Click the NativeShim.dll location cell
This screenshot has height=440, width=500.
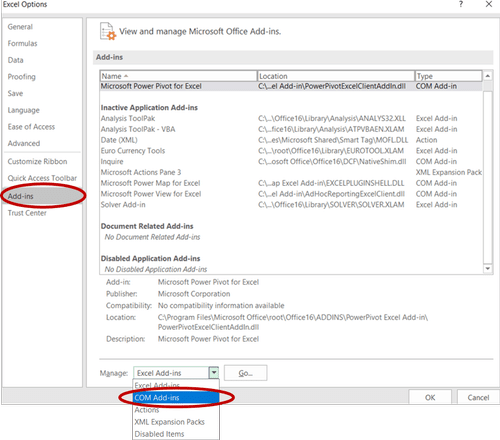click(x=332, y=162)
